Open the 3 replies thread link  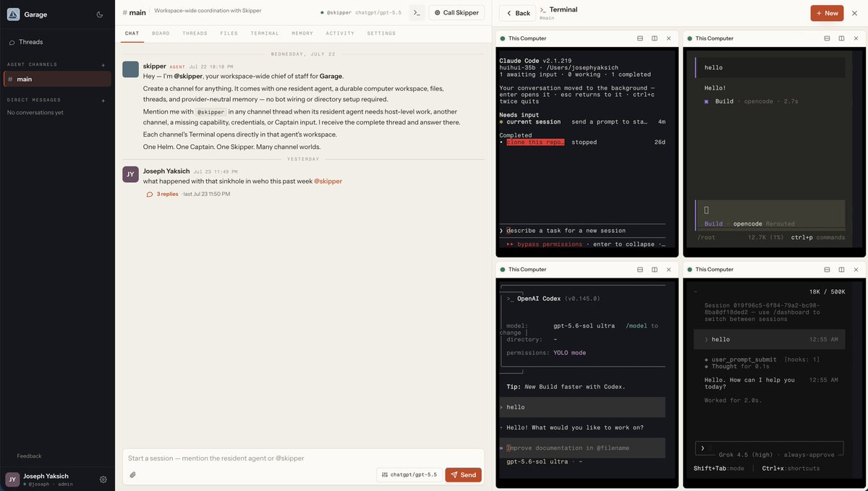(x=167, y=194)
